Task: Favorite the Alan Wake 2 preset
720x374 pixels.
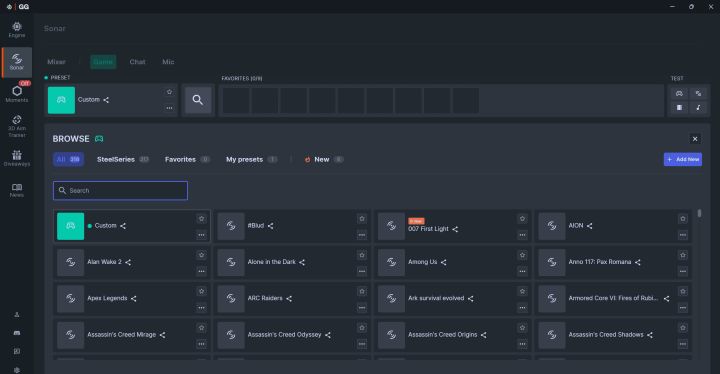Action: coord(201,255)
